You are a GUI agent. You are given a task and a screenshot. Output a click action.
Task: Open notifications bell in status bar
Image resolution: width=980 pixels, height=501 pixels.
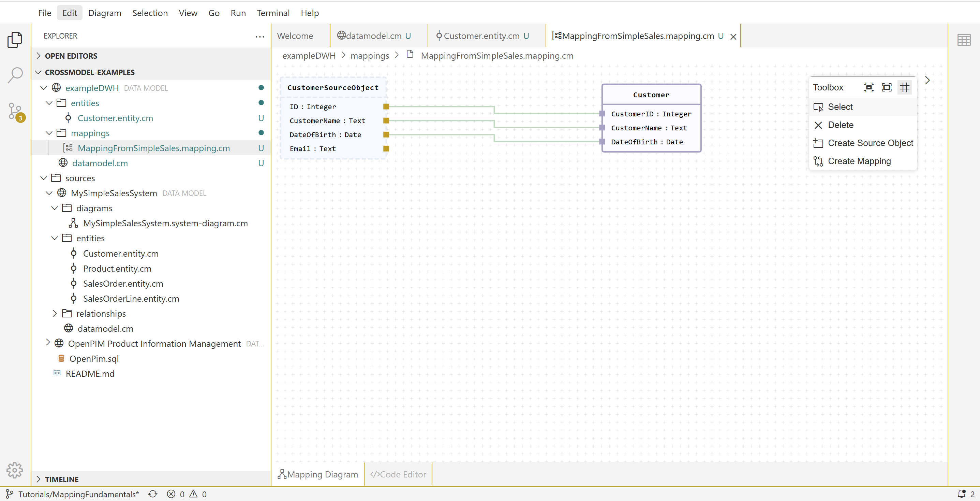point(961,494)
